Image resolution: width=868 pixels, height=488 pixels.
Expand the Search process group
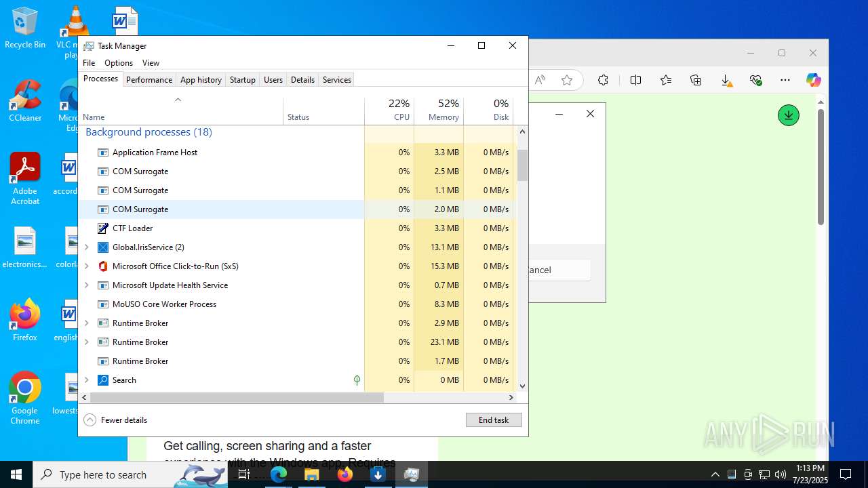click(86, 380)
